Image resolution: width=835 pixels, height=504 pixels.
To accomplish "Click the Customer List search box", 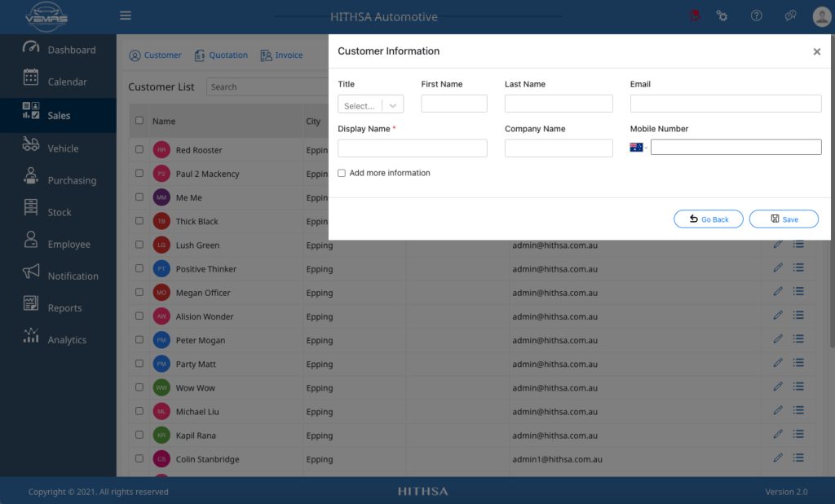I will (267, 86).
